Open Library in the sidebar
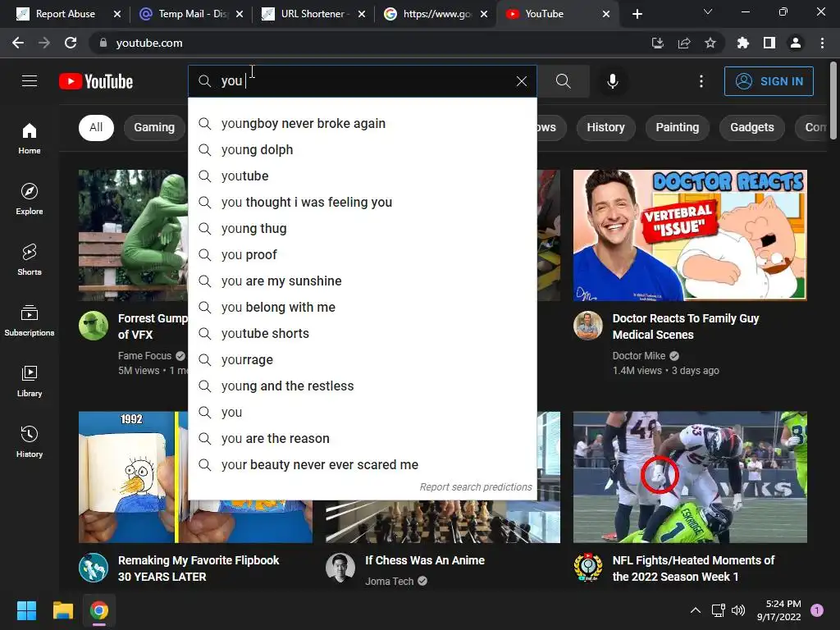 (30, 381)
